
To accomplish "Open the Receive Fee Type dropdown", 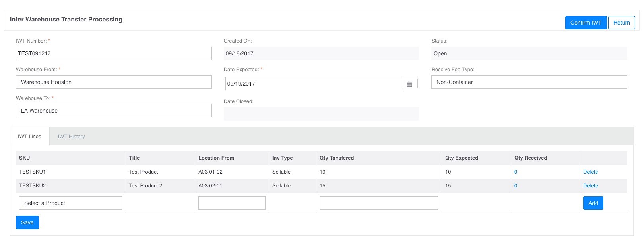I will point(529,82).
